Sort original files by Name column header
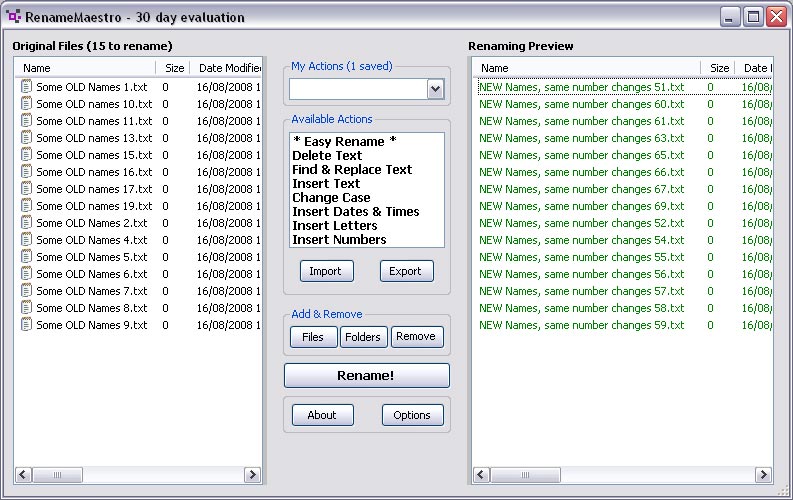793x500 pixels. [x=85, y=68]
